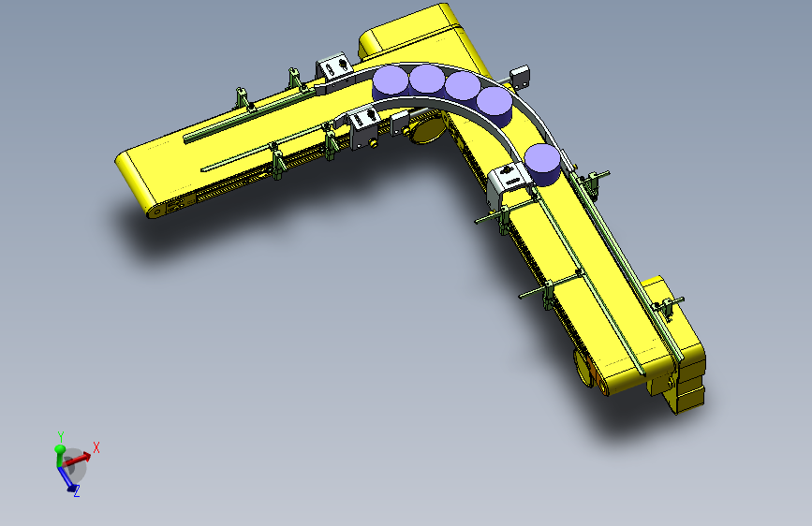The height and width of the screenshot is (526, 812).
Task: Select the leftmost purple cylinder in the row of four
Action: tap(390, 84)
